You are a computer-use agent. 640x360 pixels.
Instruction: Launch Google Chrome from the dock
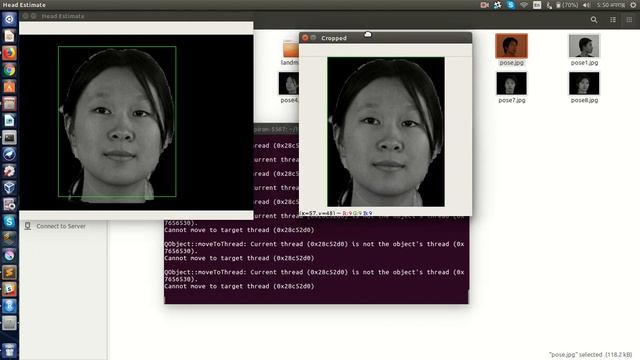tap(9, 70)
